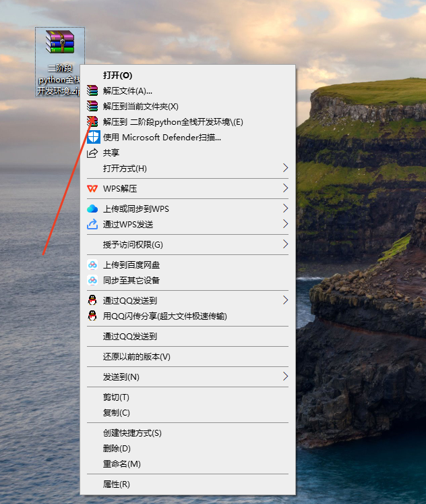Expand the 通过QQ发送到 submenu arrow
The image size is (426, 504).
pyautogui.click(x=285, y=300)
